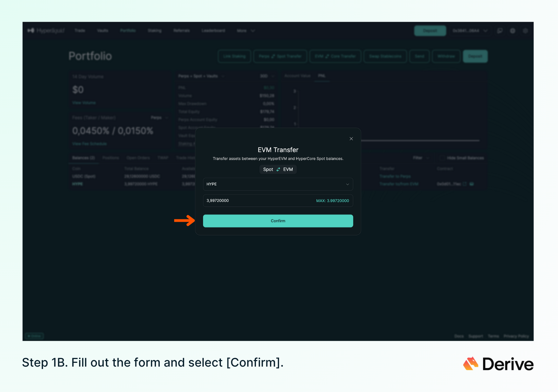Open the Vaults menu item
The image size is (558, 392).
coord(103,31)
